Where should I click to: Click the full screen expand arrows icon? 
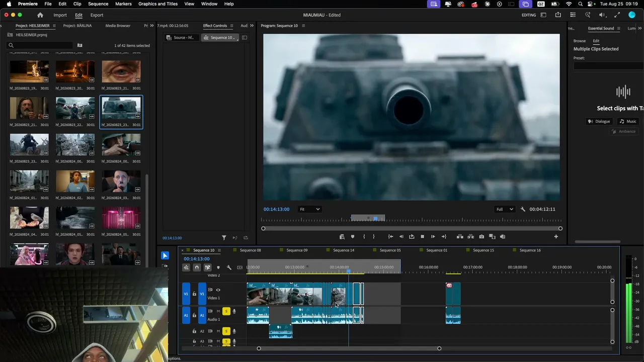[x=617, y=15]
